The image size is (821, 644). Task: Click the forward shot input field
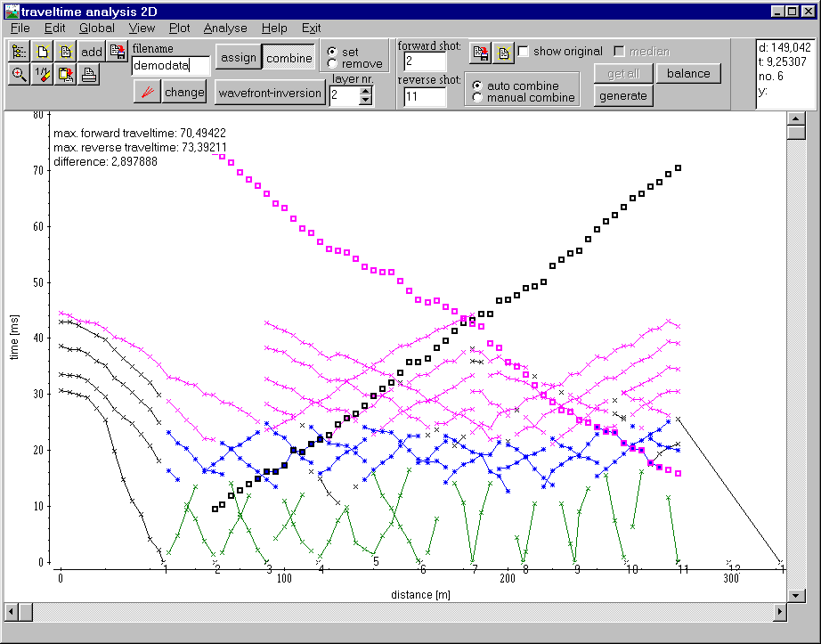(x=425, y=61)
